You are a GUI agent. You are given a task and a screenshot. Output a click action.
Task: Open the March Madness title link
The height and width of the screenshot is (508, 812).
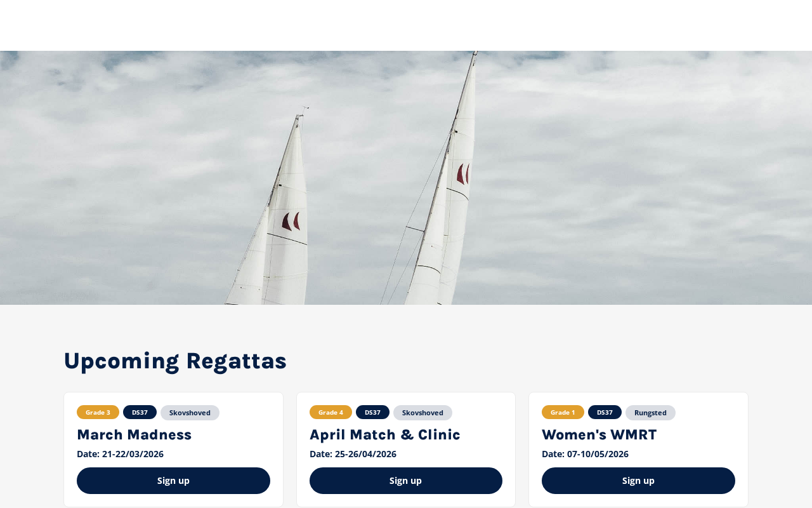[x=134, y=435]
